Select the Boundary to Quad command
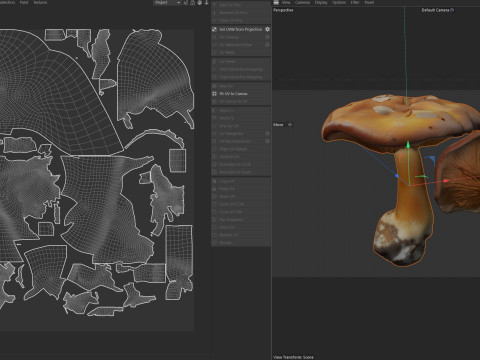Screen dimensions: 480x360 [241, 172]
